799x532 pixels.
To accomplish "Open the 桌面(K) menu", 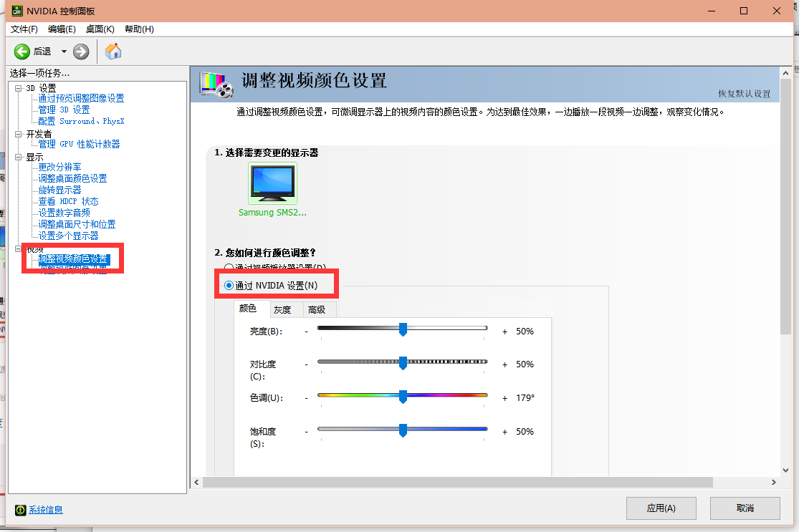I will 100,29.
